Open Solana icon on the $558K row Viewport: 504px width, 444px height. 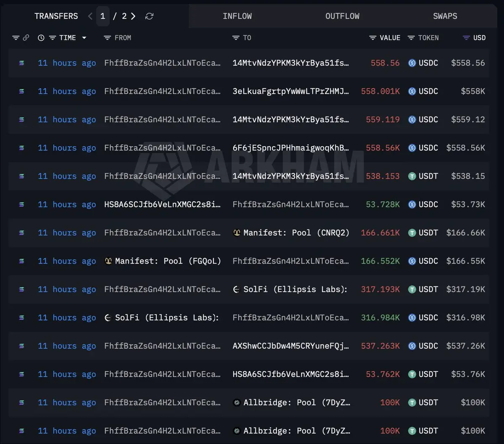(x=21, y=91)
